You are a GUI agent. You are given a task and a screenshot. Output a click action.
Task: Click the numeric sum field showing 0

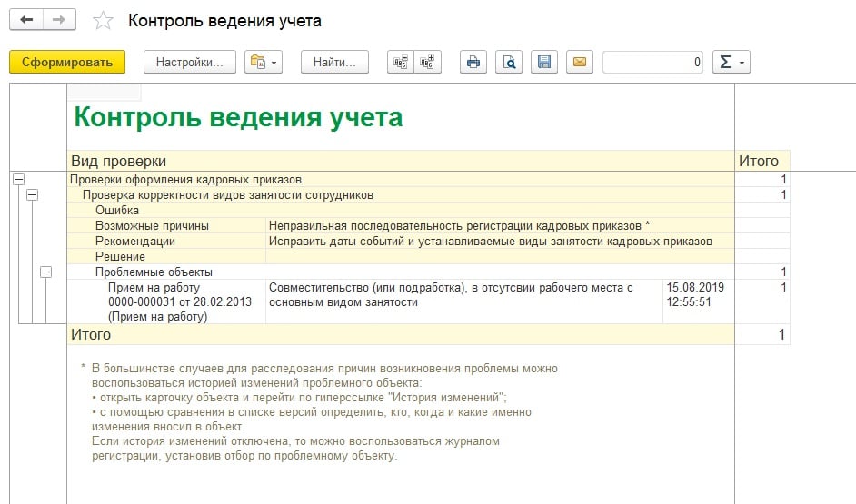(x=652, y=62)
